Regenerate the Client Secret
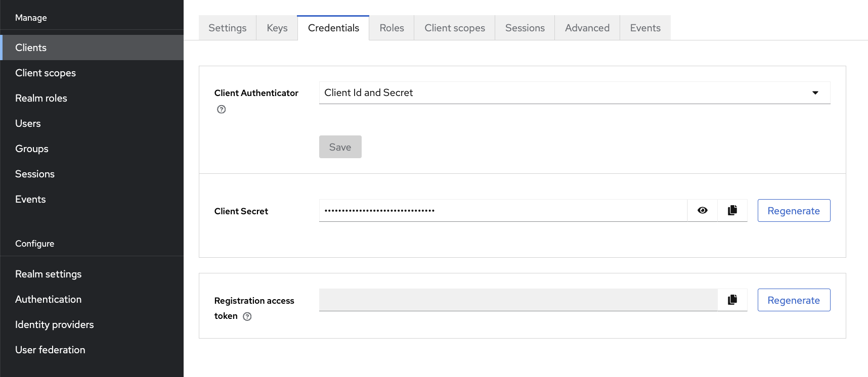This screenshot has height=377, width=868. click(x=794, y=211)
